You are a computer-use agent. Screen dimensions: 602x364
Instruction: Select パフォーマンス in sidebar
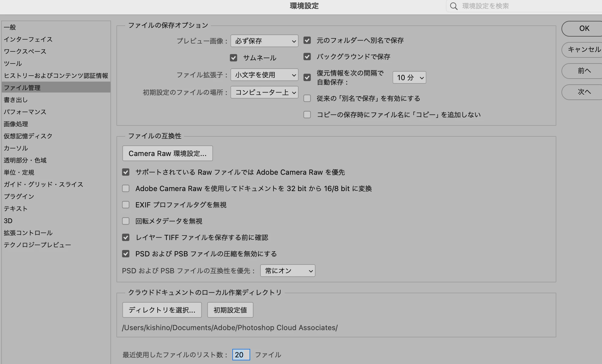click(25, 112)
